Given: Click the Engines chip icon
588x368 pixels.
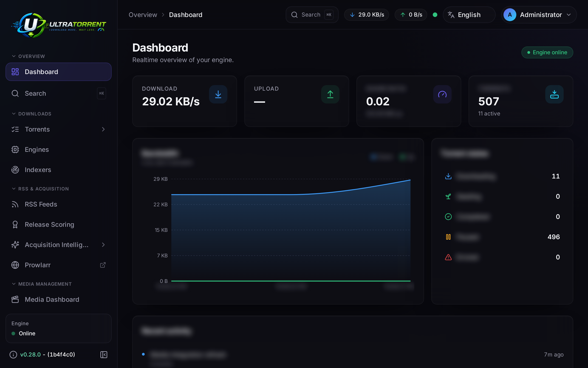Looking at the screenshot, I should (x=15, y=149).
